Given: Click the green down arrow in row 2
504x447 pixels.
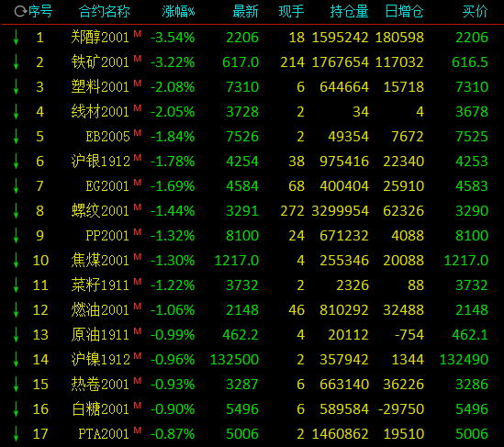Looking at the screenshot, I should (x=16, y=62).
